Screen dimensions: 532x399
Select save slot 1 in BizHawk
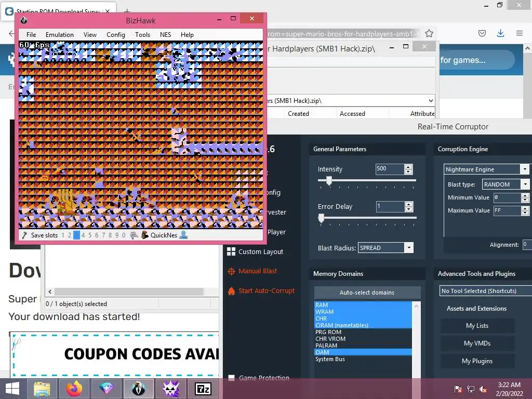(x=63, y=235)
